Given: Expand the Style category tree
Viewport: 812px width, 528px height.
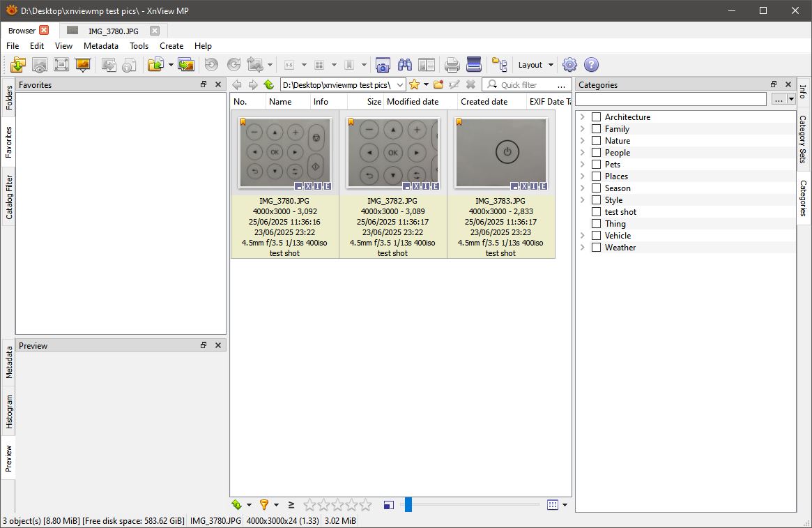Looking at the screenshot, I should point(583,200).
